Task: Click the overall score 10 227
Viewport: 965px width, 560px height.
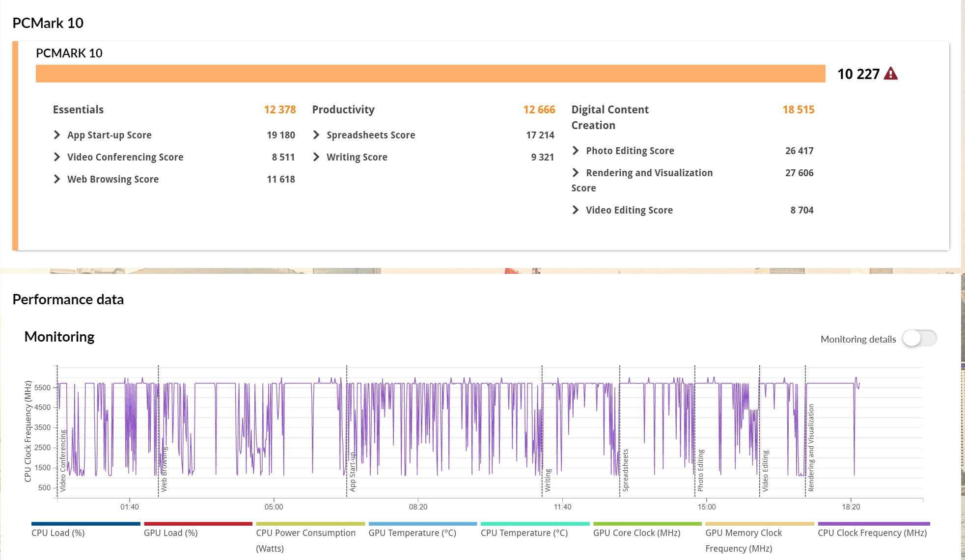Action: [858, 74]
